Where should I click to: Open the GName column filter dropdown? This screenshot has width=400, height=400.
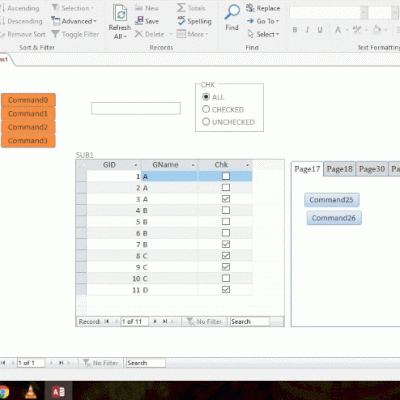pos(193,165)
